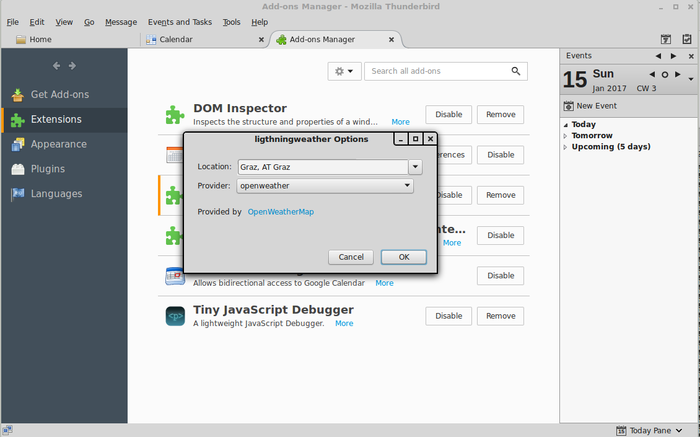This screenshot has width=700, height=437.
Task: Click the DOM Inspector puzzle icon
Action: [x=175, y=115]
